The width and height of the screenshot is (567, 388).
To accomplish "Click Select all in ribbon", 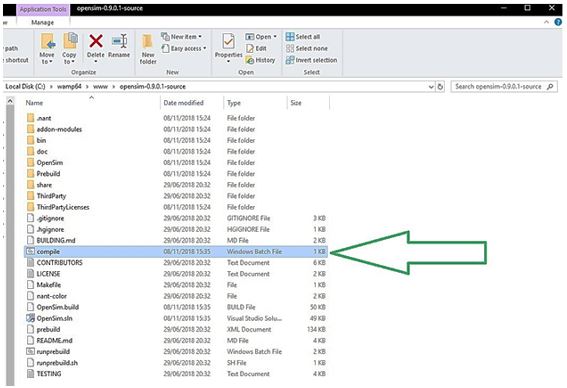I will point(303,37).
